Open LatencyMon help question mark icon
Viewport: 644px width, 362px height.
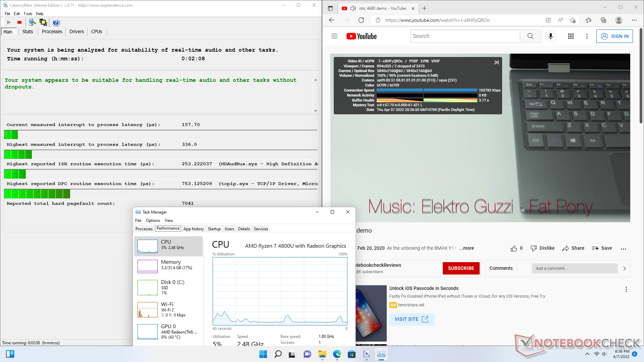pos(56,22)
